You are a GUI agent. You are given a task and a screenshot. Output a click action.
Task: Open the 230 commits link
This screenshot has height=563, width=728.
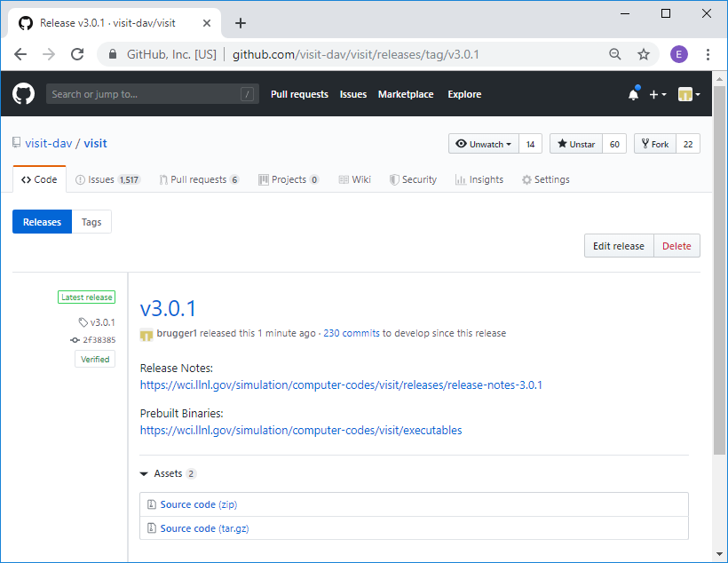coord(352,333)
